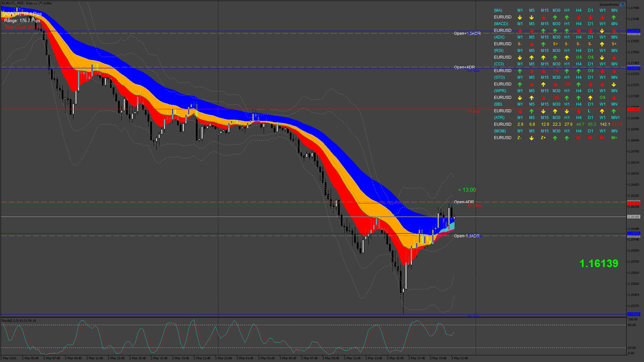Click the green < 13.00 label
The width and height of the screenshot is (644, 362).
[467, 190]
